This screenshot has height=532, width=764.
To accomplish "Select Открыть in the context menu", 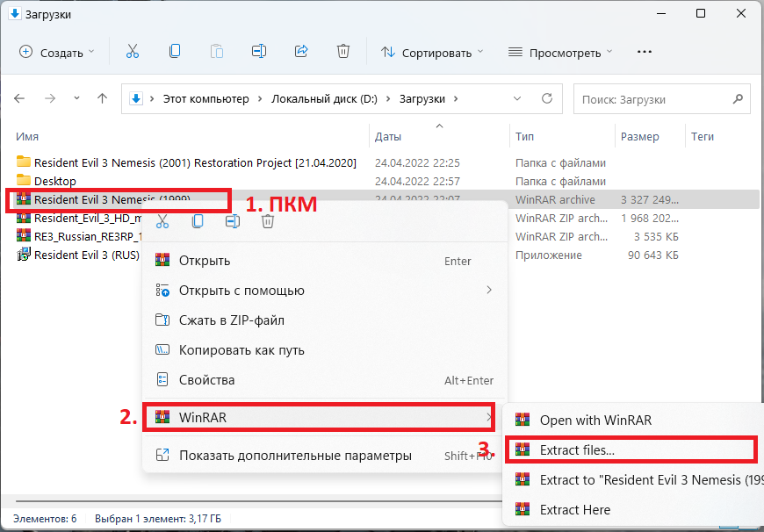I will (x=325, y=261).
